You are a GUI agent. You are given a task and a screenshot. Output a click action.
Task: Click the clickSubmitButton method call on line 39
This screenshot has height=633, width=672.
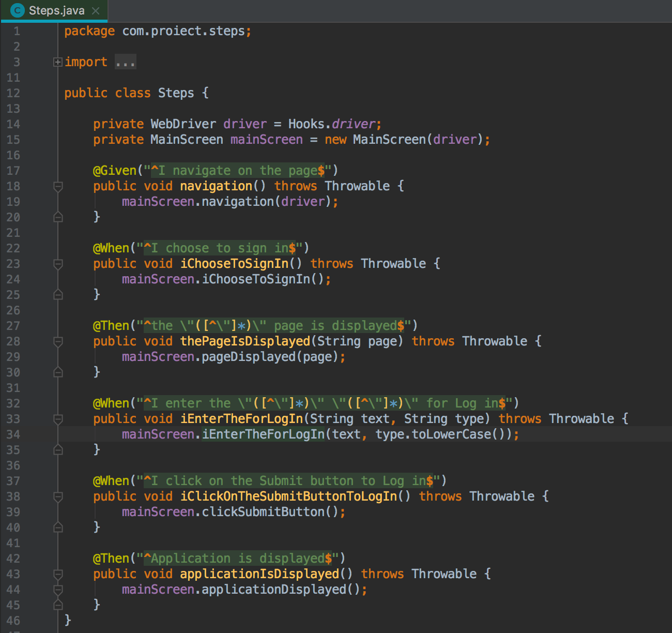click(263, 512)
